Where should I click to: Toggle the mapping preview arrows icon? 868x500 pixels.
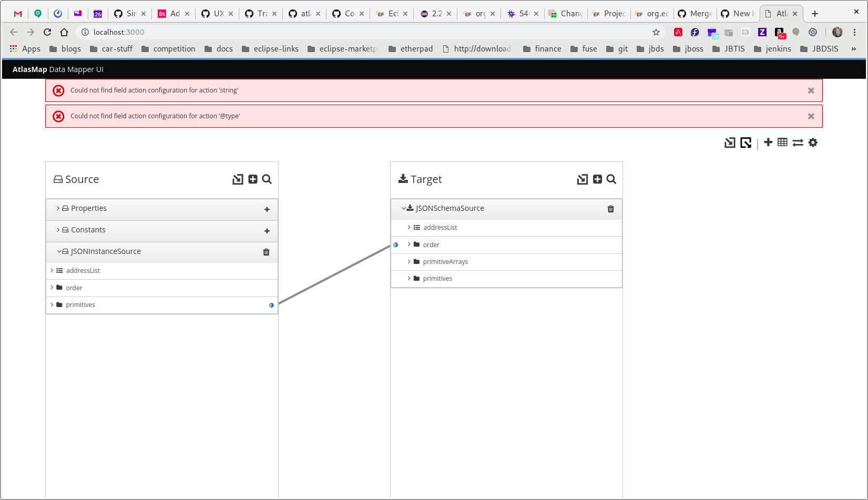point(798,142)
